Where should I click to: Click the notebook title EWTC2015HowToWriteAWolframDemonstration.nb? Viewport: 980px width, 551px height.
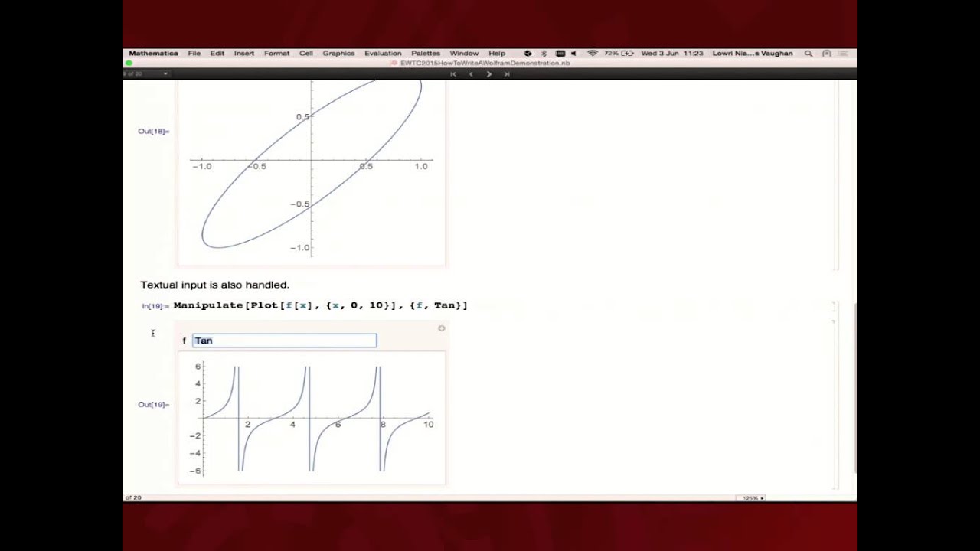tap(485, 63)
